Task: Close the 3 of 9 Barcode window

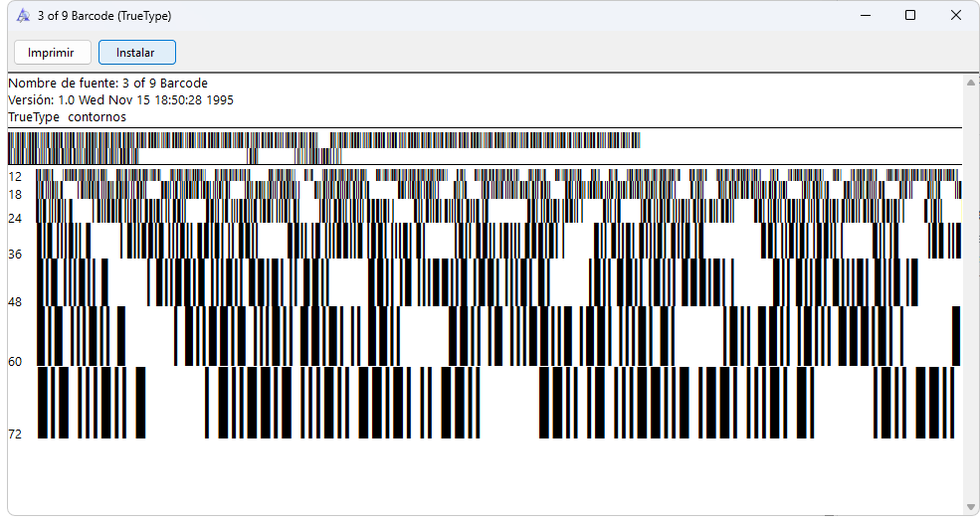Action: point(956,16)
